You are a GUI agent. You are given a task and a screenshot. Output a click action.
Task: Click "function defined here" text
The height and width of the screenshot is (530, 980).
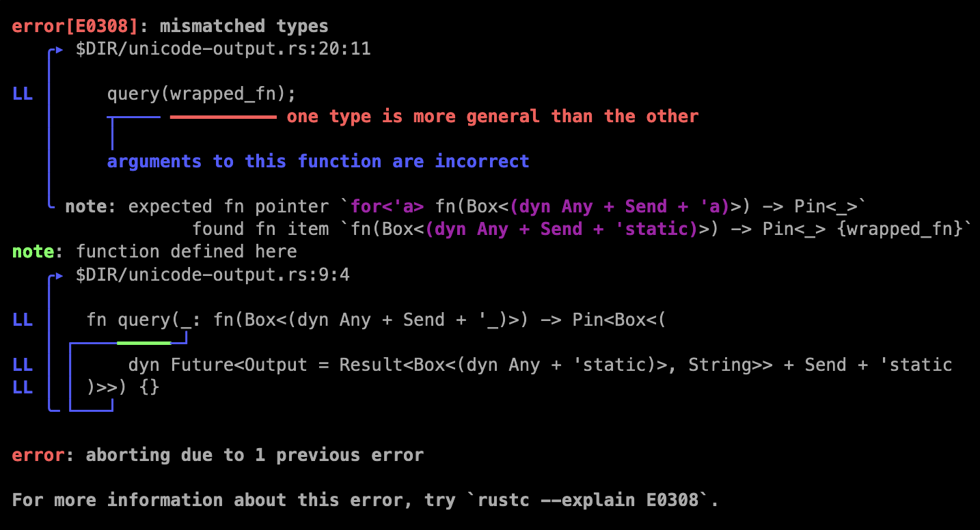click(x=187, y=252)
